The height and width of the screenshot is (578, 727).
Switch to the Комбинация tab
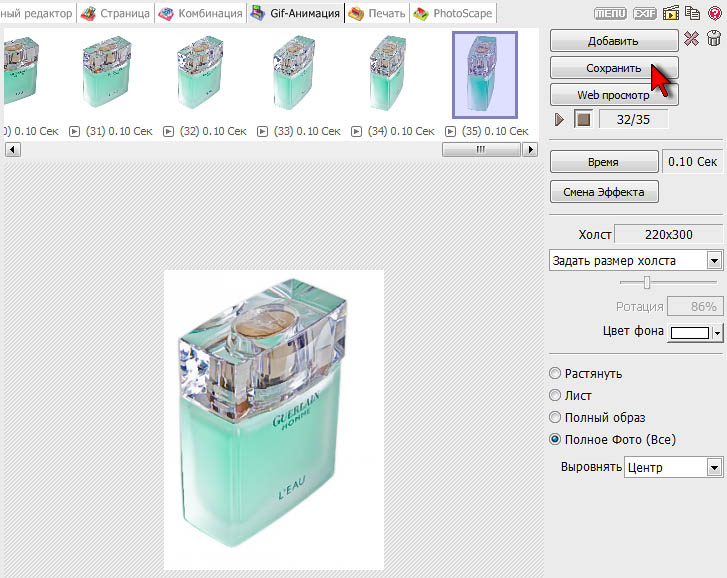click(x=200, y=13)
